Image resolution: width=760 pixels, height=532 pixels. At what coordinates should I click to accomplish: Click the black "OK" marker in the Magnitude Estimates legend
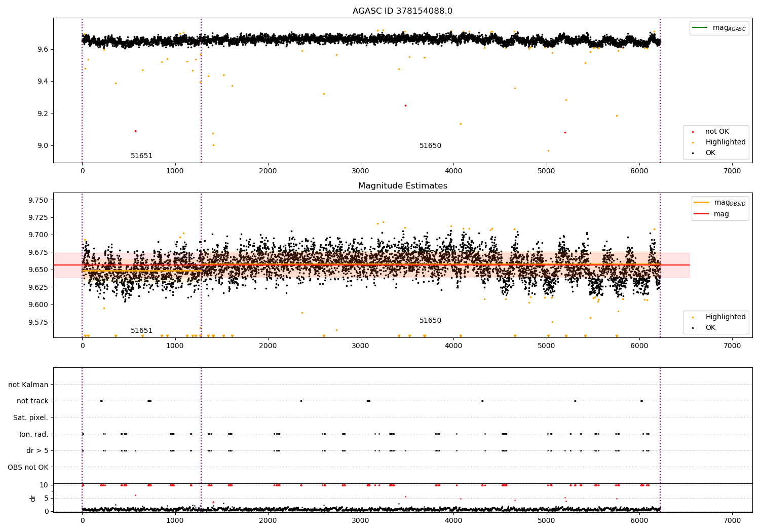coord(693,328)
